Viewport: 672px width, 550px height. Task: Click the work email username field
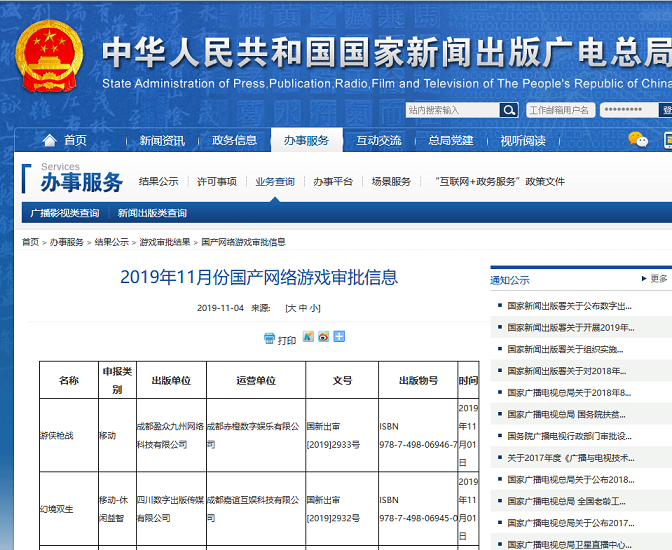[560, 110]
